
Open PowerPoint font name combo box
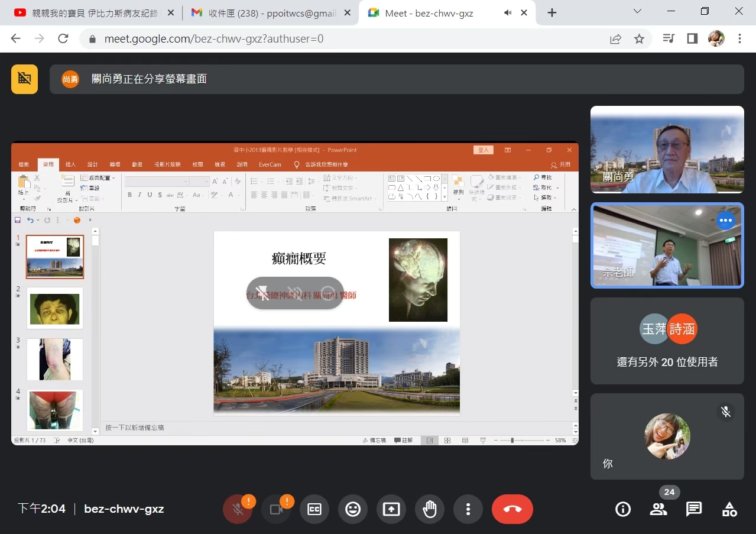click(x=157, y=182)
